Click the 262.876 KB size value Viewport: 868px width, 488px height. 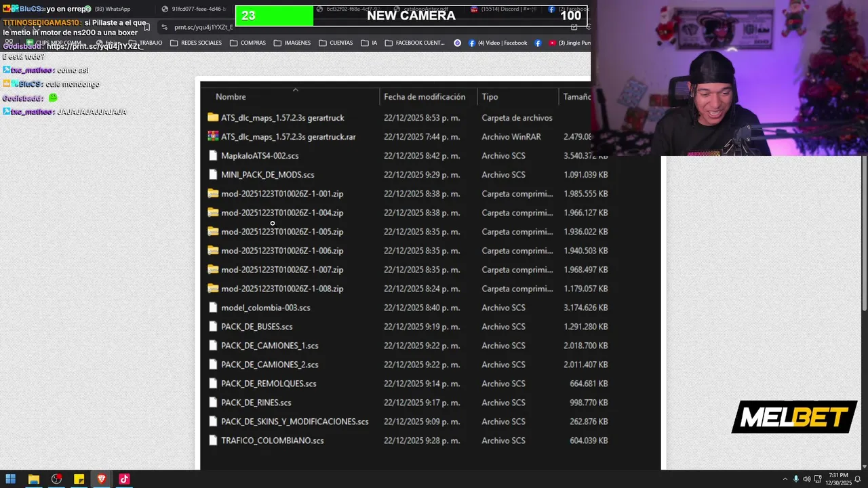(588, 421)
